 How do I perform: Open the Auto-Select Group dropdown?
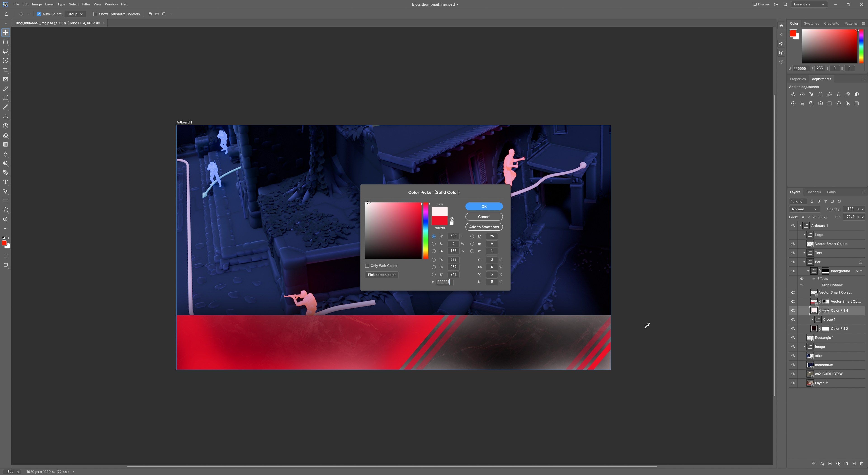[x=75, y=14]
